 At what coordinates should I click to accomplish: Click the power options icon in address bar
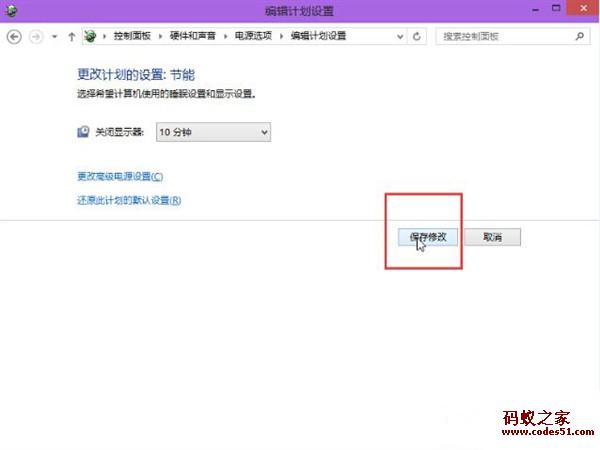[x=93, y=36]
